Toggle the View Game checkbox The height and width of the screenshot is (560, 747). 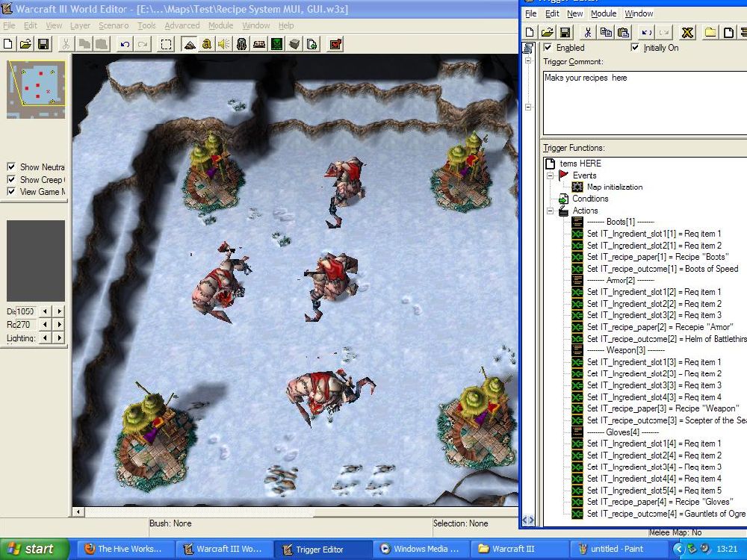pyautogui.click(x=11, y=191)
